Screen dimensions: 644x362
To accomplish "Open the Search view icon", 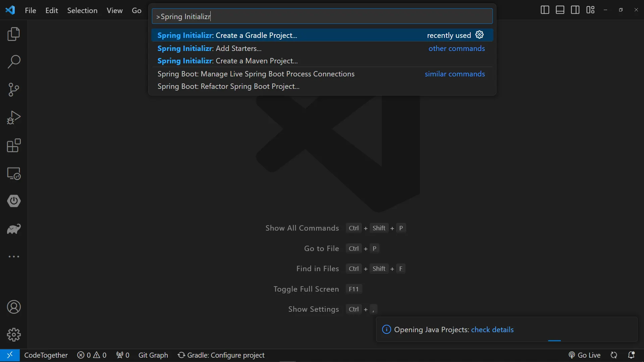I will [x=14, y=62].
